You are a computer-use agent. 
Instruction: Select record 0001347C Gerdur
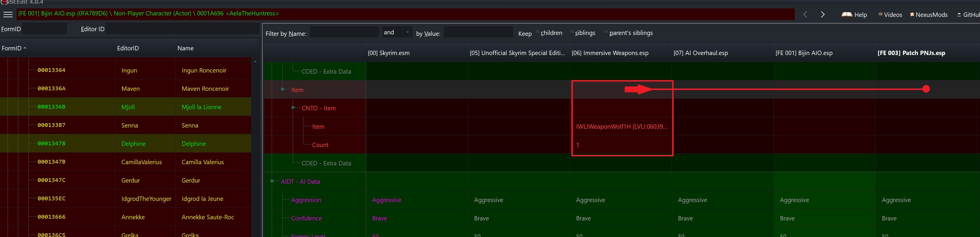pyautogui.click(x=126, y=180)
